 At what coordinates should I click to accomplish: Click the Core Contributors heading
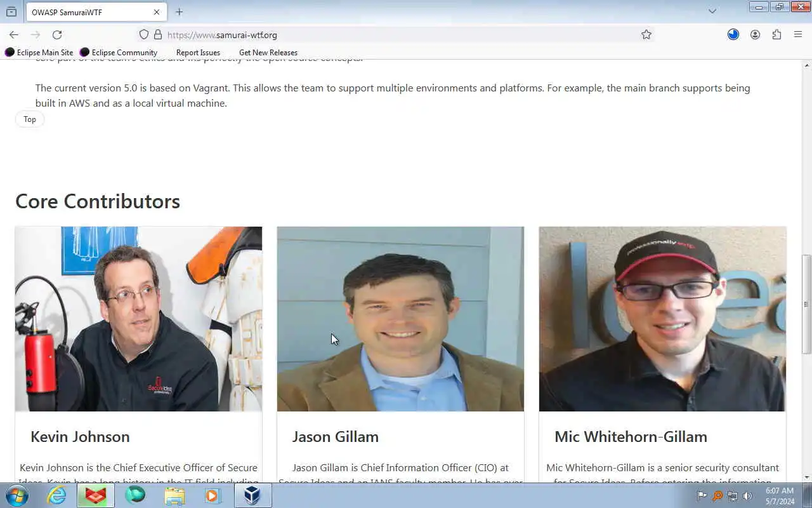coord(98,201)
